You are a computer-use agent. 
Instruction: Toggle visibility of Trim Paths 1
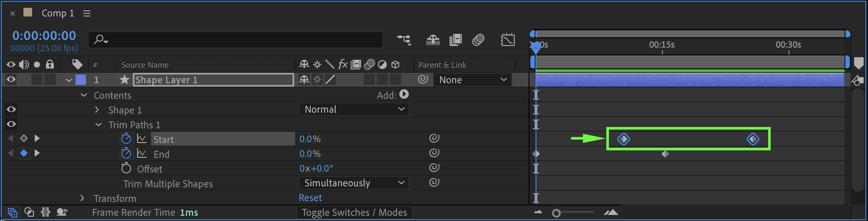(11, 124)
